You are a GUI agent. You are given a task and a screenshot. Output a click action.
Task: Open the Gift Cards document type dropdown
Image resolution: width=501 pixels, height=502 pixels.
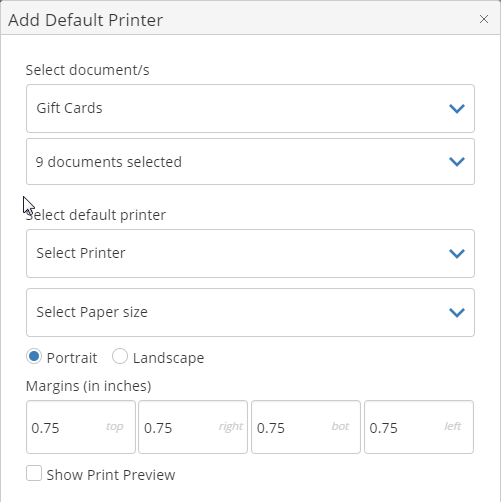(x=250, y=108)
